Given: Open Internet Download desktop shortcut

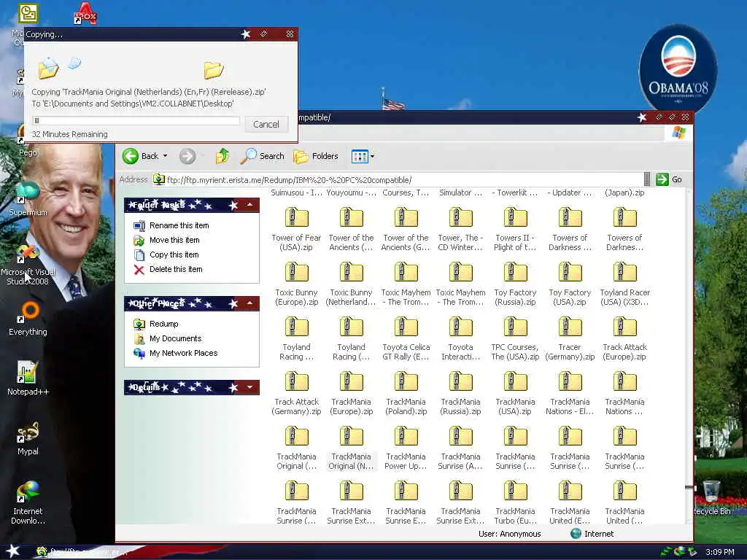Looking at the screenshot, I should click(x=28, y=503).
